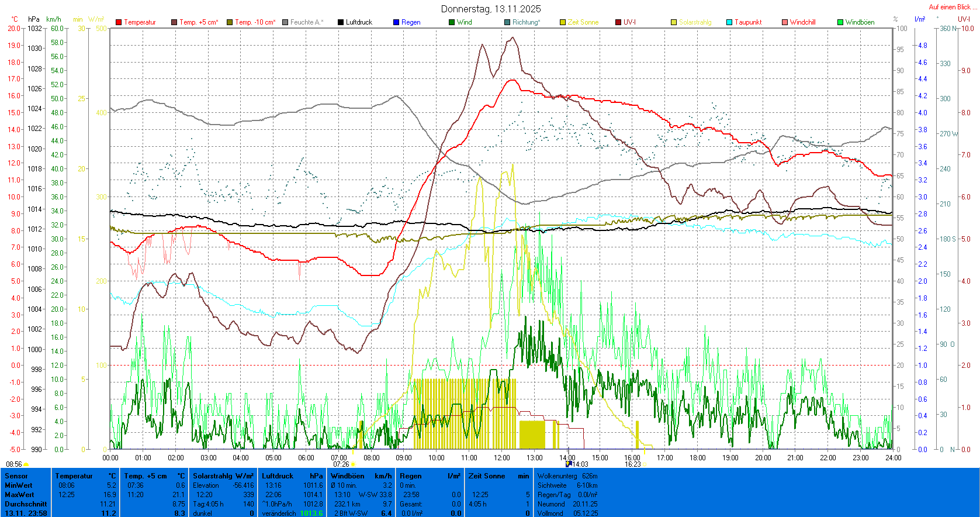The image size is (980, 517).
Task: Click the sunrise icon at 07:26
Action: pyautogui.click(x=353, y=464)
